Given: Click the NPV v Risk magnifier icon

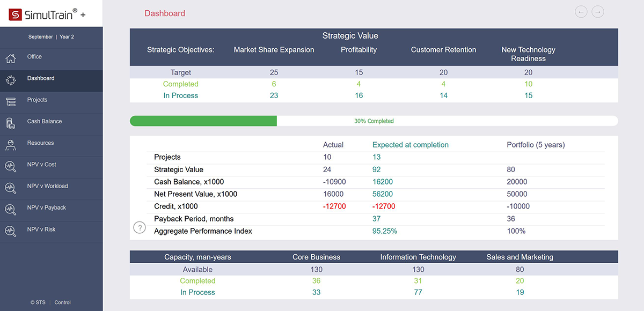Looking at the screenshot, I should 11,231.
